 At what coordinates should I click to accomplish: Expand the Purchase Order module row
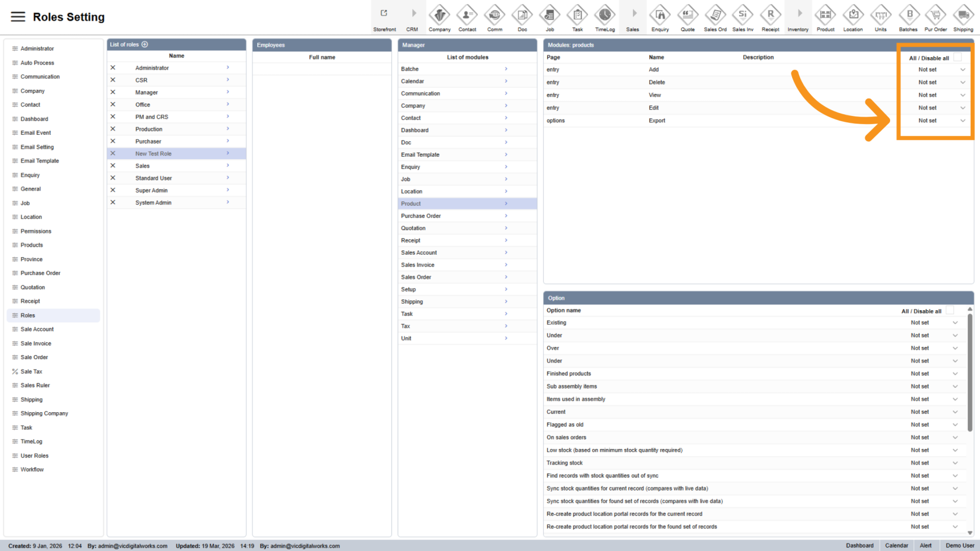(x=506, y=216)
